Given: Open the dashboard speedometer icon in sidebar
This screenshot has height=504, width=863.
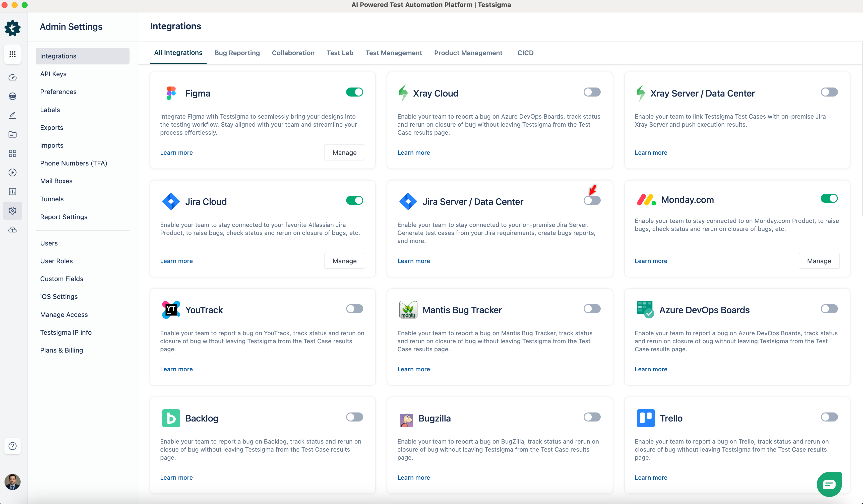Looking at the screenshot, I should (12, 77).
